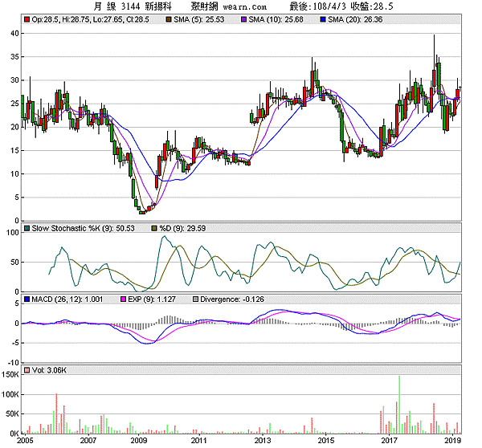The width and height of the screenshot is (482, 448).
Task: Click the 2009 label on time axis
Action: [139, 440]
